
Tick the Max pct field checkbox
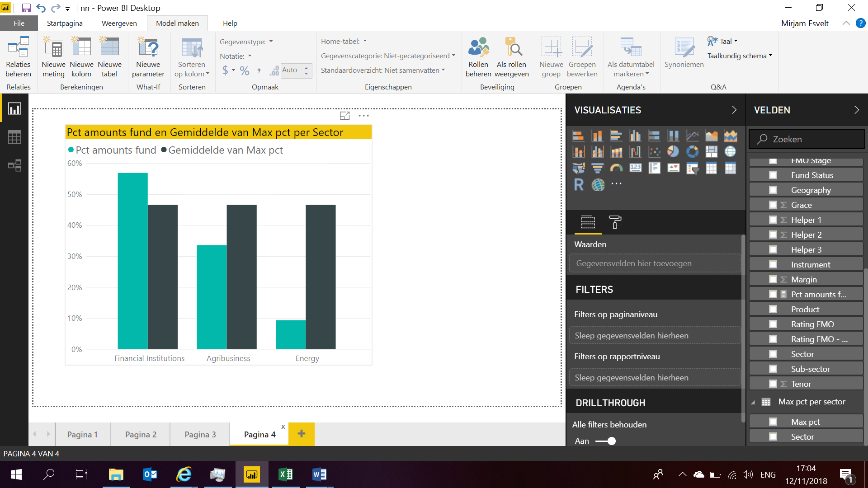[773, 422]
